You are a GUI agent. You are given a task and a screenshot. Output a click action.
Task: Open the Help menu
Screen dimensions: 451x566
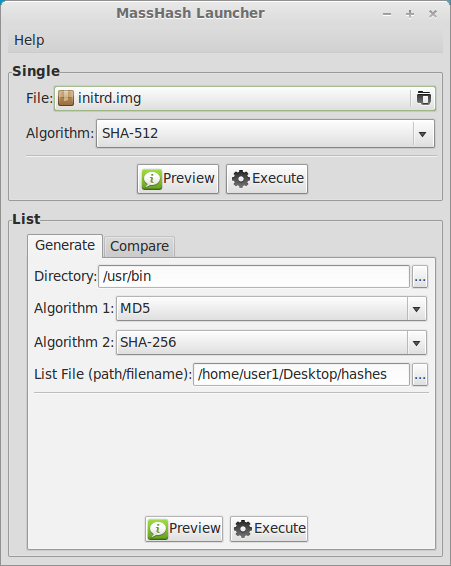click(x=29, y=40)
